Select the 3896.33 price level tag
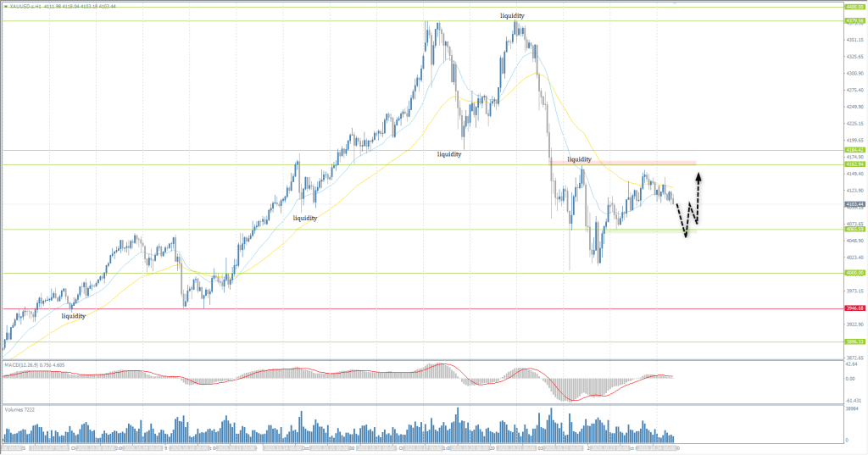The image size is (868, 455). coord(854,341)
